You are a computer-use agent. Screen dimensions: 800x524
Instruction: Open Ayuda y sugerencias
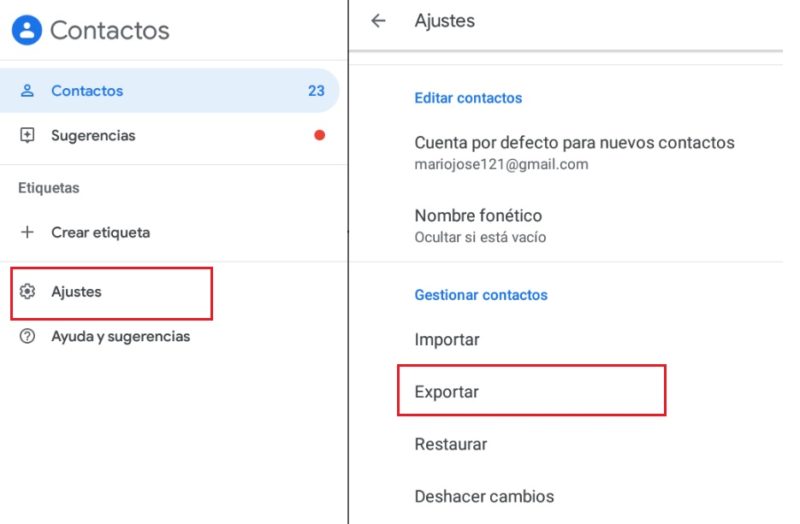(120, 337)
